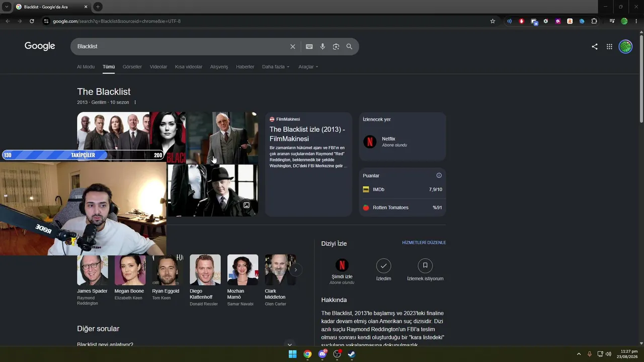Show hidden icons in the system tray

579,354
